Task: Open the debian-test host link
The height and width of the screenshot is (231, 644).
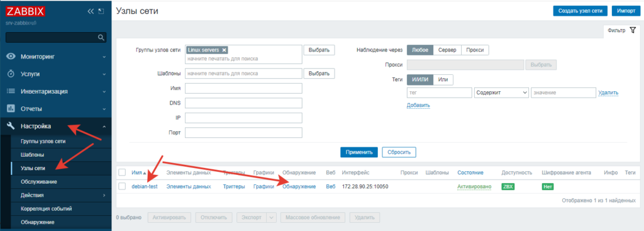Action: pyautogui.click(x=144, y=186)
